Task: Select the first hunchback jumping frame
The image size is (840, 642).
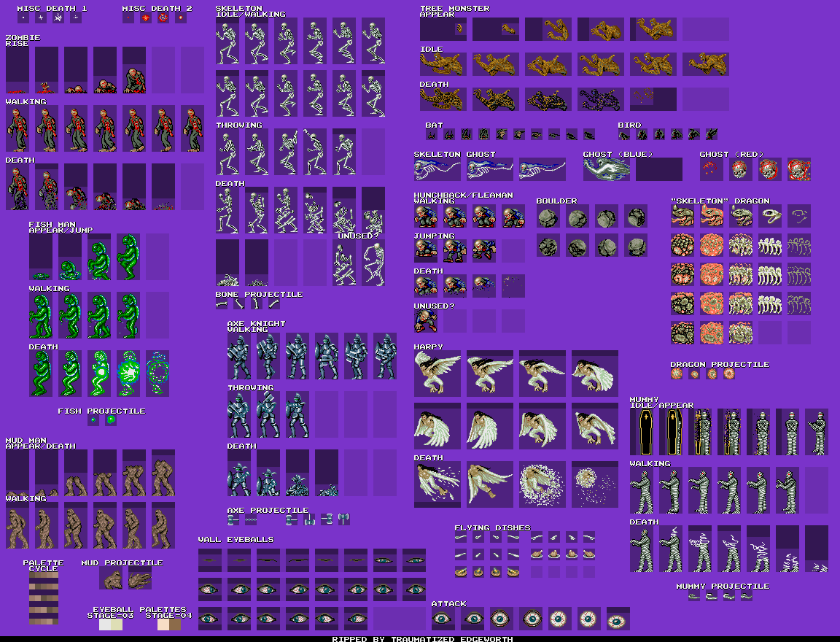Action: 425,251
